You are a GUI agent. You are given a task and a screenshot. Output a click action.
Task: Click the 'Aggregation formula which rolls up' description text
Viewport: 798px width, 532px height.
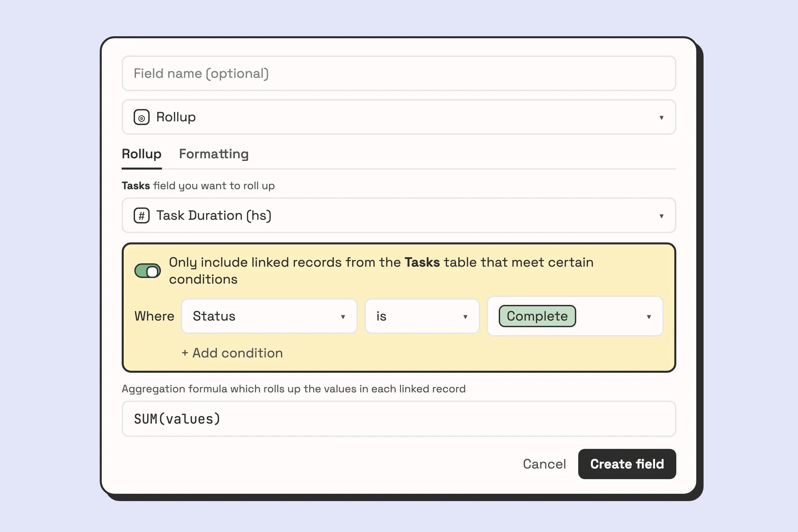(x=294, y=389)
